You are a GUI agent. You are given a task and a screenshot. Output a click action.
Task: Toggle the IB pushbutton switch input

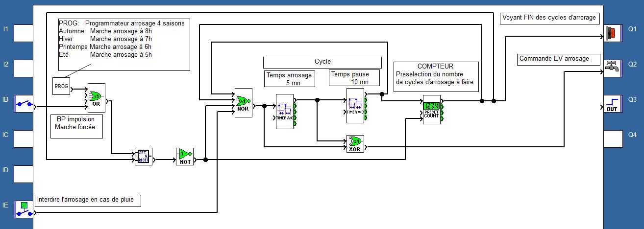point(24,104)
